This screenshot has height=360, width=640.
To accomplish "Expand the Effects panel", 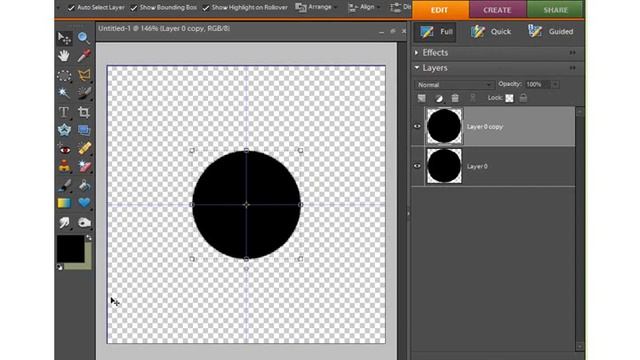I will [416, 53].
